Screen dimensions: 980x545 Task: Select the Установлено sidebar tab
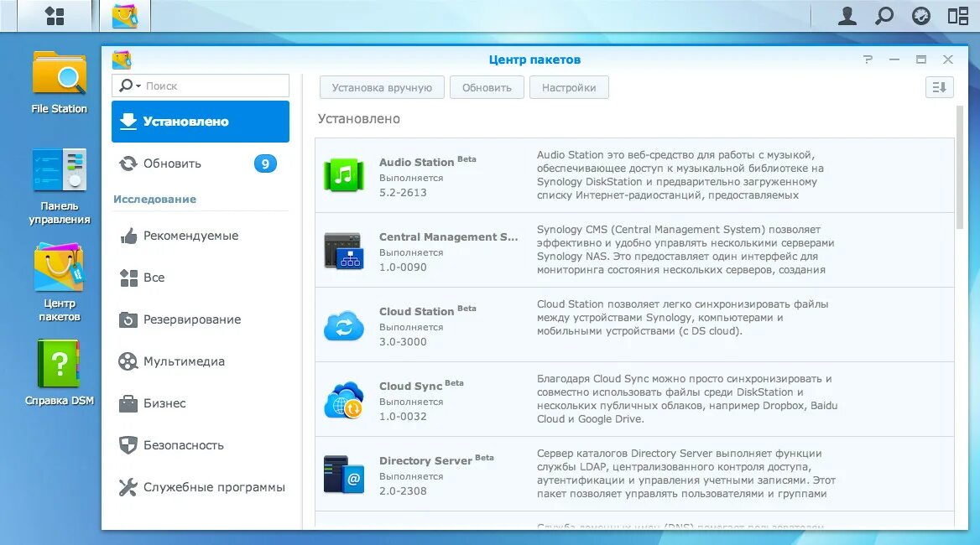tap(201, 121)
